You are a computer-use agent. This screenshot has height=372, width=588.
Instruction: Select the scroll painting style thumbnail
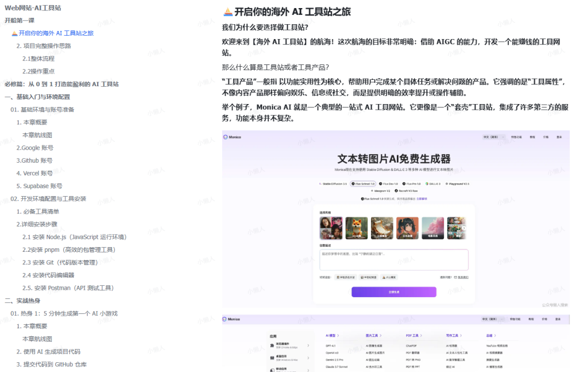[x=382, y=228]
